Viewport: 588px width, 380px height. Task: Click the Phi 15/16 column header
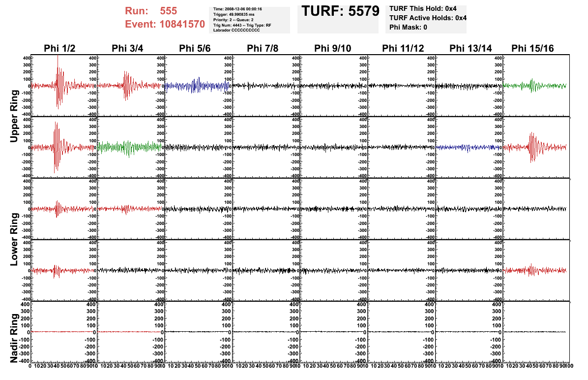coord(532,48)
